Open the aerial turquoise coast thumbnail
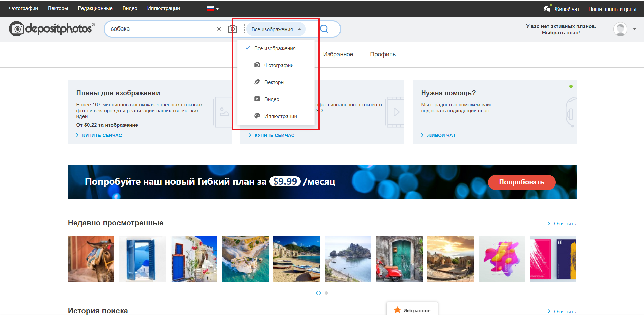 pos(245,259)
